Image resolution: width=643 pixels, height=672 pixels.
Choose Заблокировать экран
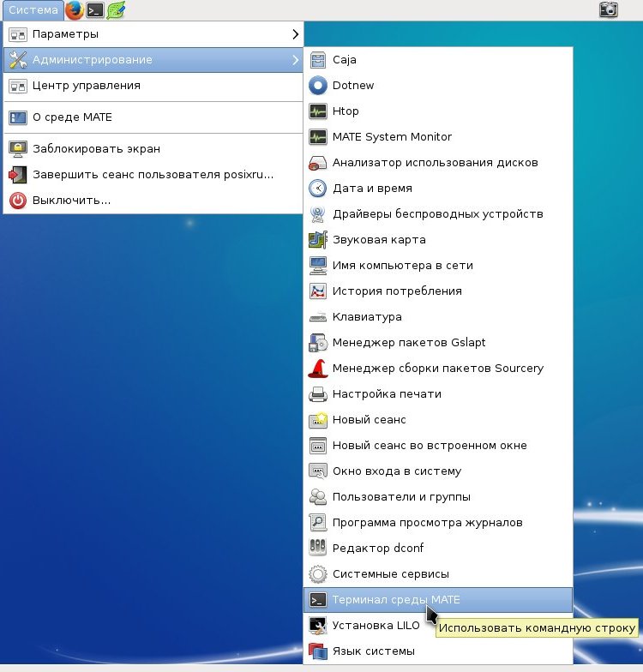tap(153, 149)
